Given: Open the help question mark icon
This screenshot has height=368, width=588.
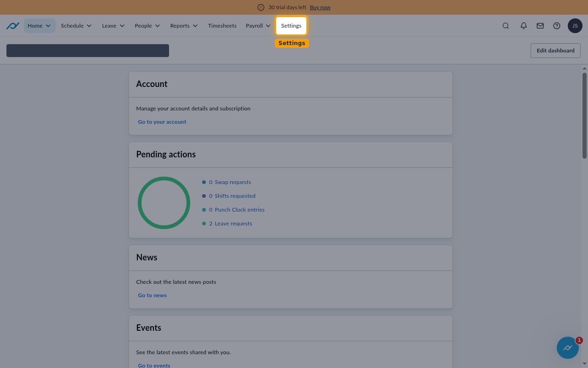Looking at the screenshot, I should pos(557,26).
